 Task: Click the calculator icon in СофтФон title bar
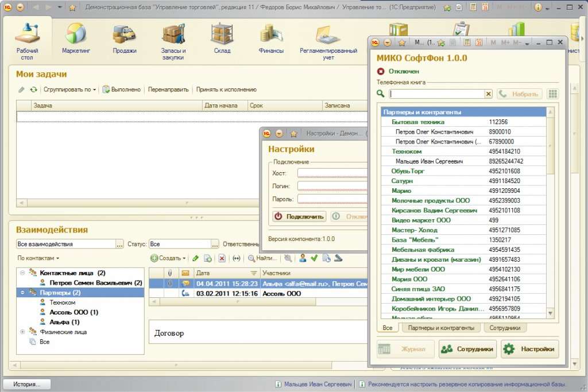point(467,42)
